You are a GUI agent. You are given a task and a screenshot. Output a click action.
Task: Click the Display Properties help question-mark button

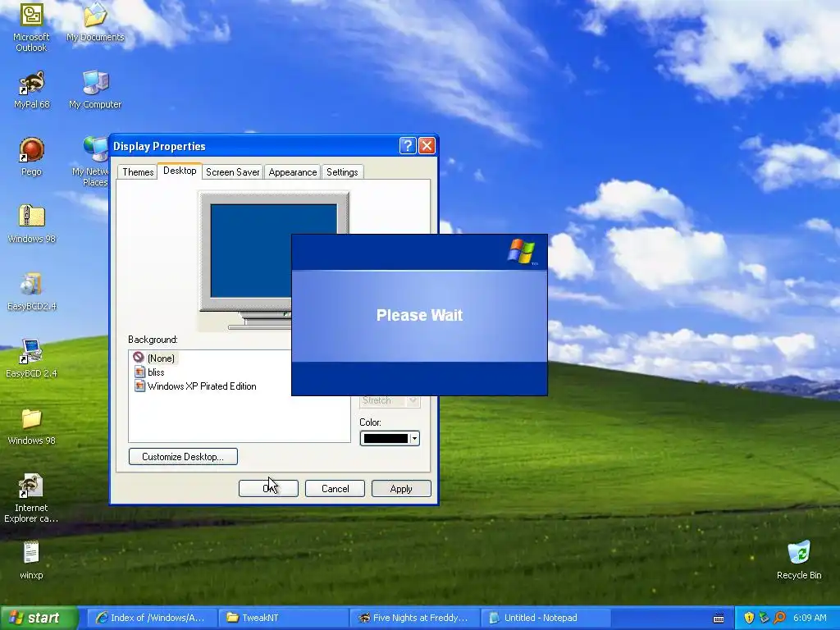408,146
